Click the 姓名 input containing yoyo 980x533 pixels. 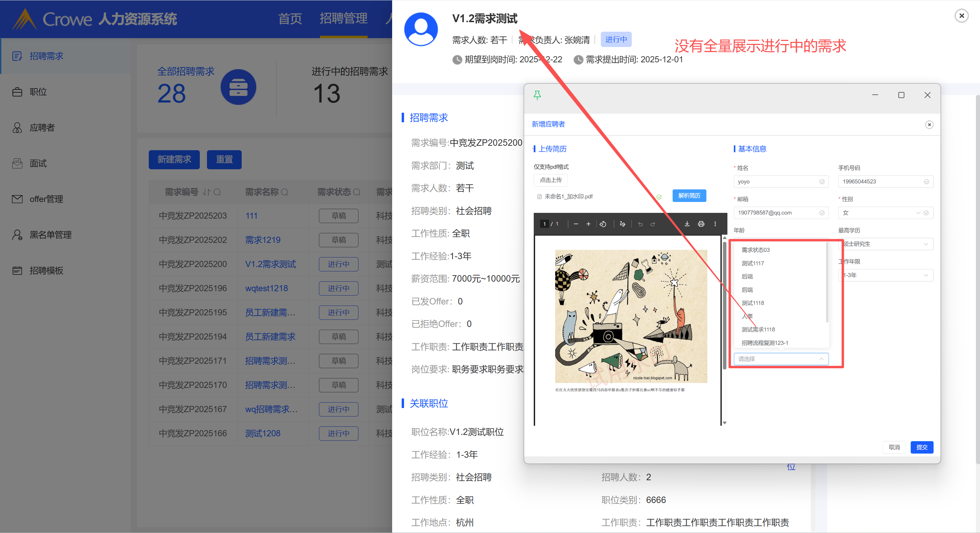776,182
